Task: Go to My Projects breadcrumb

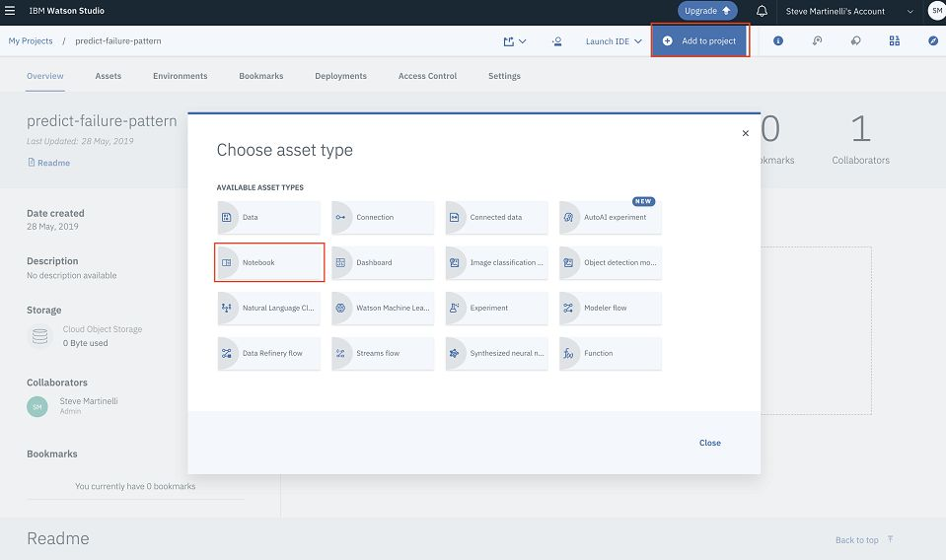Action: pyautogui.click(x=31, y=41)
